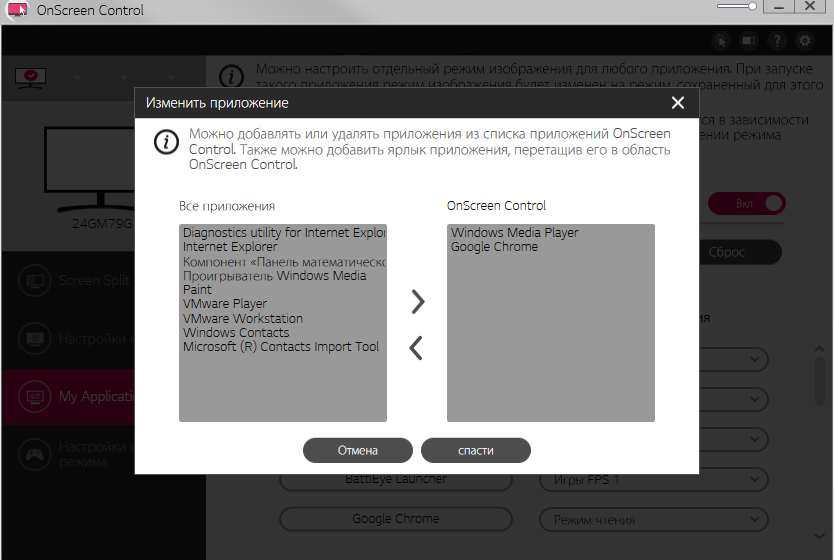
Task: Click the monitor display icon in top bar
Action: point(749,40)
